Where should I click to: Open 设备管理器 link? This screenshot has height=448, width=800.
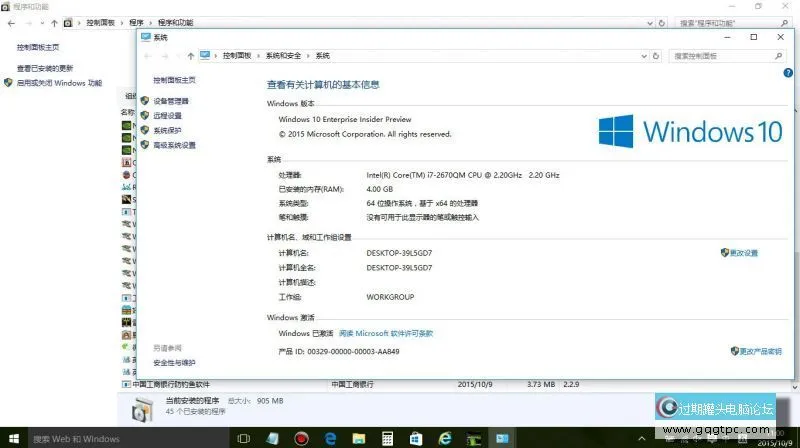(171, 101)
